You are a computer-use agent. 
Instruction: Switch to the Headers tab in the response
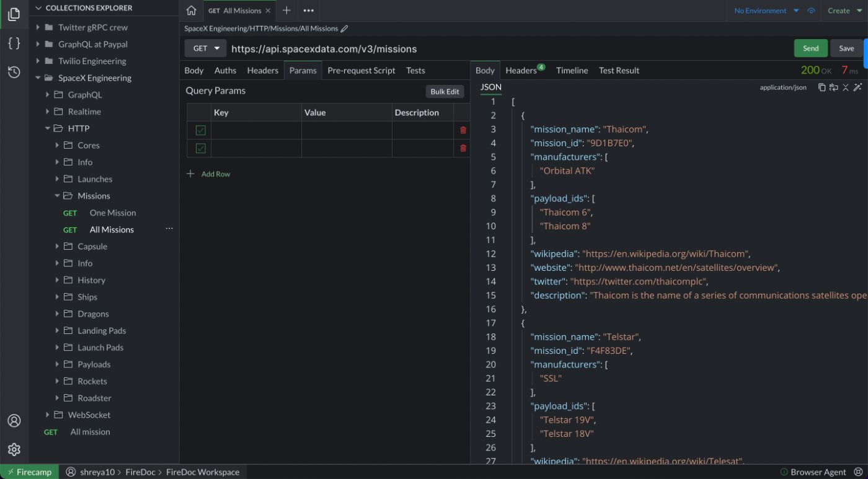pos(521,70)
